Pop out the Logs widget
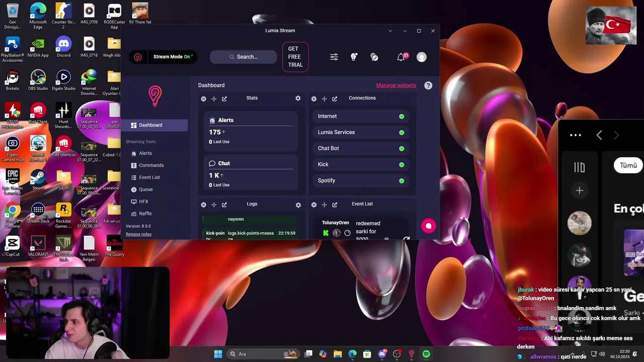The width and height of the screenshot is (644, 362). [224, 205]
